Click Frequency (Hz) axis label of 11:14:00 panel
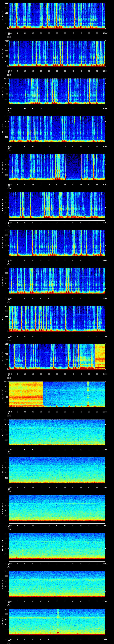114x644 pixels. (3, 16)
